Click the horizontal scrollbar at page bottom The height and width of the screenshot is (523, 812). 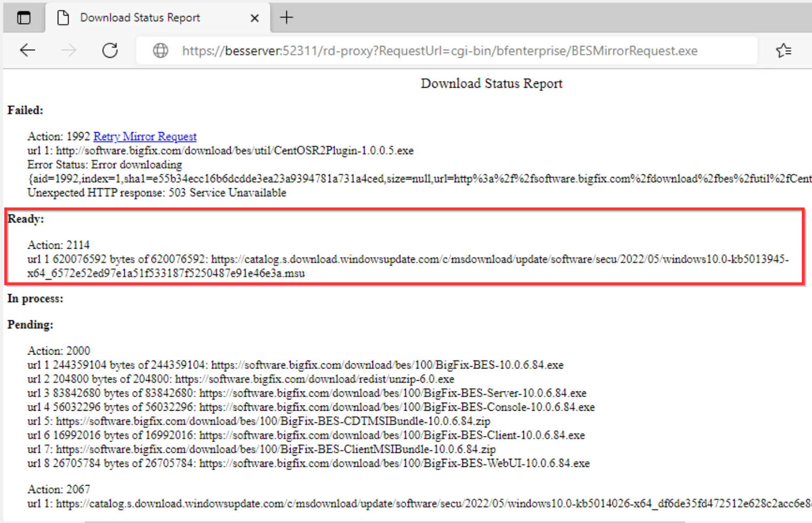pyautogui.click(x=384, y=521)
